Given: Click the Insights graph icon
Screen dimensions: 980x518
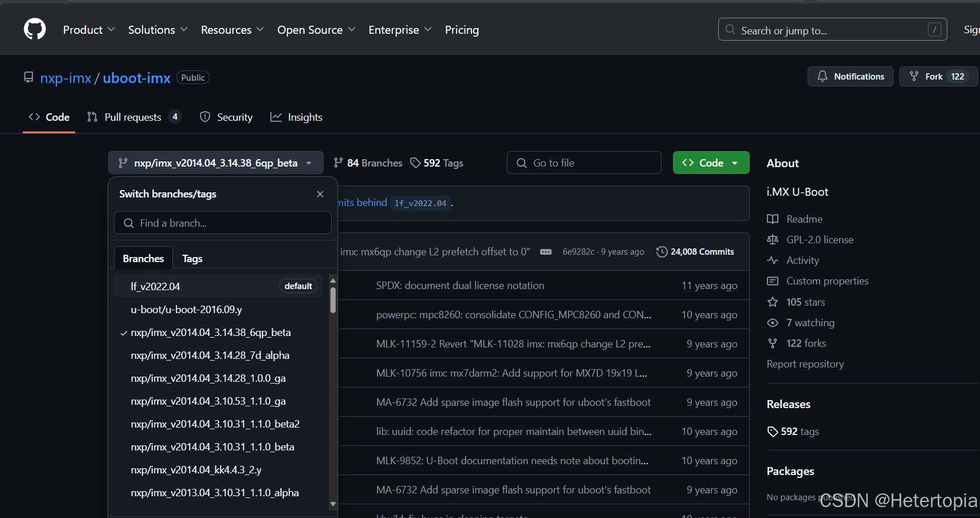Looking at the screenshot, I should [276, 117].
